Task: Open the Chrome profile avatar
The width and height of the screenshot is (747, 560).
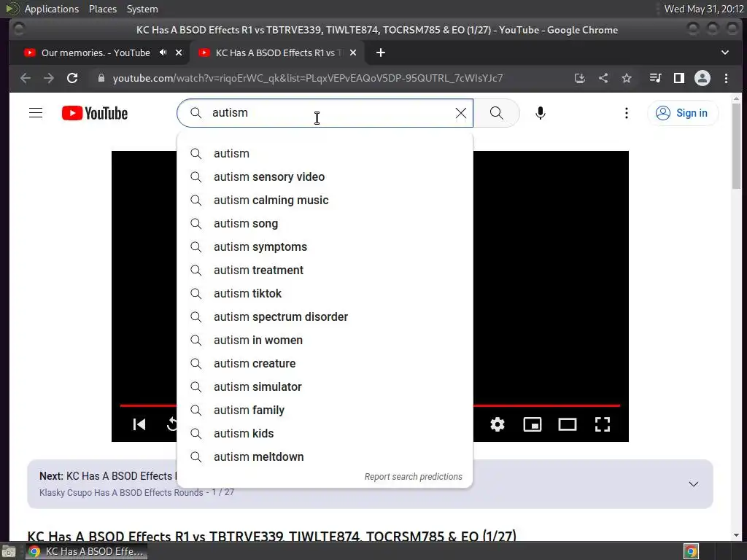Action: tap(703, 78)
